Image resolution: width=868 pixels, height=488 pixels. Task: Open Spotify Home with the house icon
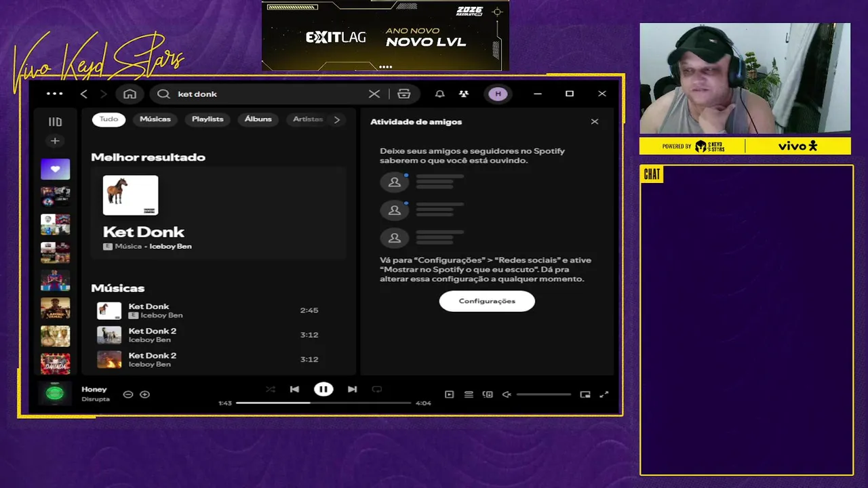point(130,94)
